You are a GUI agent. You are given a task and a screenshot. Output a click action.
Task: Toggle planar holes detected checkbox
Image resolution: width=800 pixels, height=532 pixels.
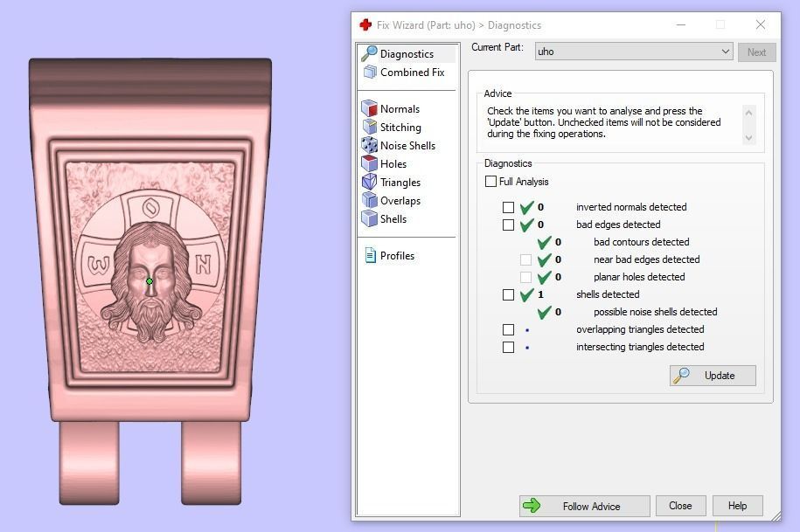click(525, 277)
